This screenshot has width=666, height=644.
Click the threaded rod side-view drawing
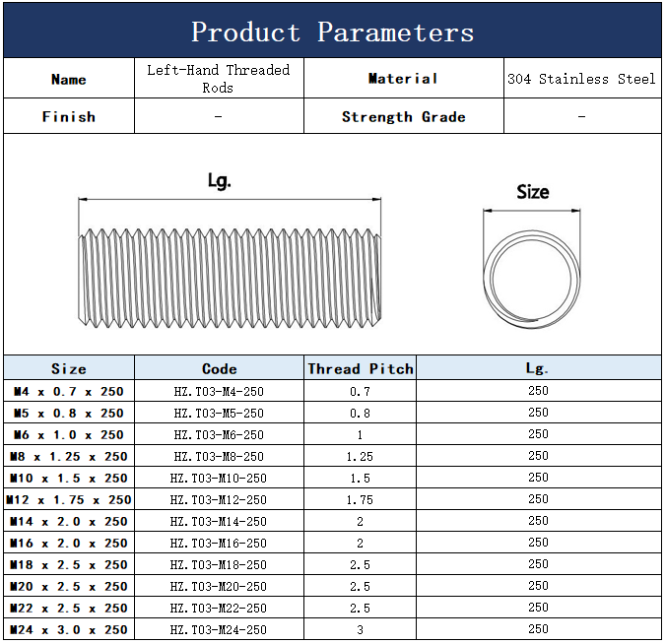tap(230, 279)
